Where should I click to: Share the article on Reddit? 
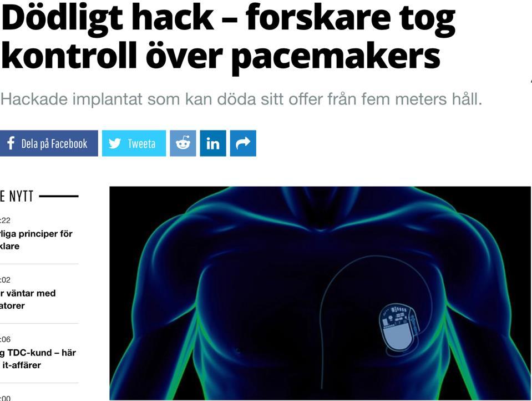[x=183, y=143]
